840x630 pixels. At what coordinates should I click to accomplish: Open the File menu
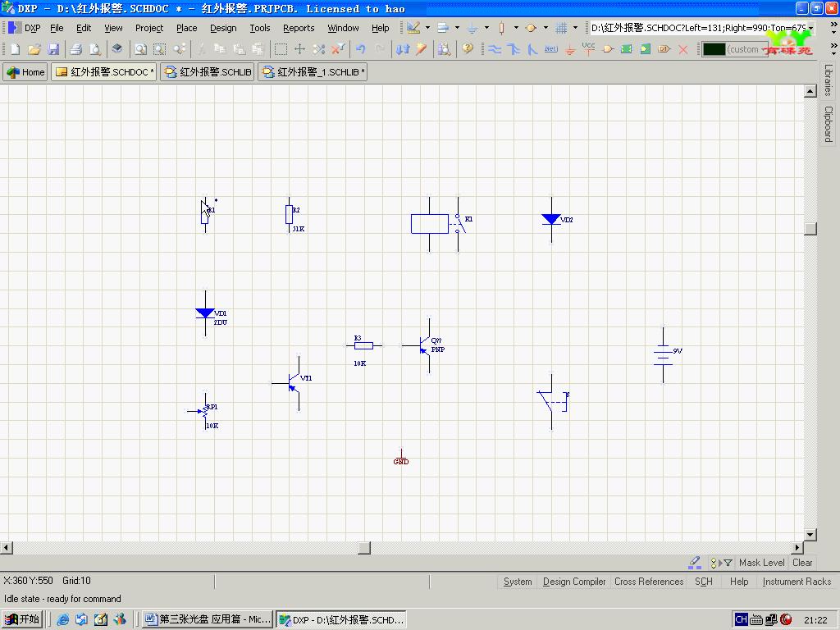[57, 28]
